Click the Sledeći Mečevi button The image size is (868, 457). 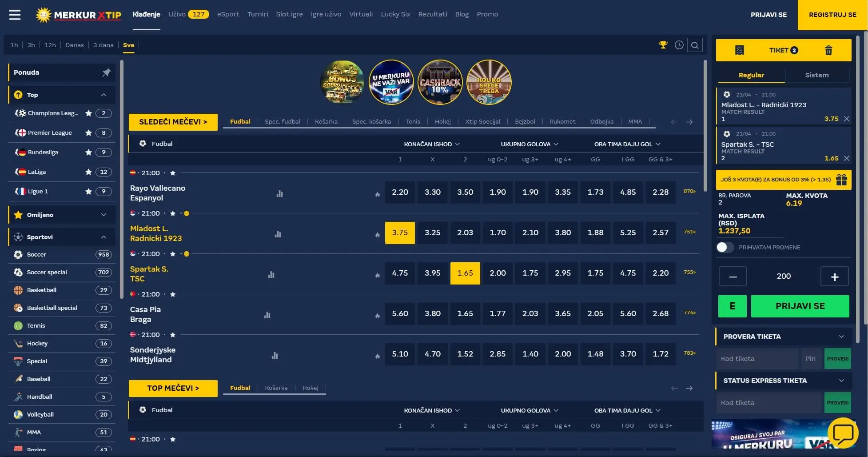pos(173,122)
